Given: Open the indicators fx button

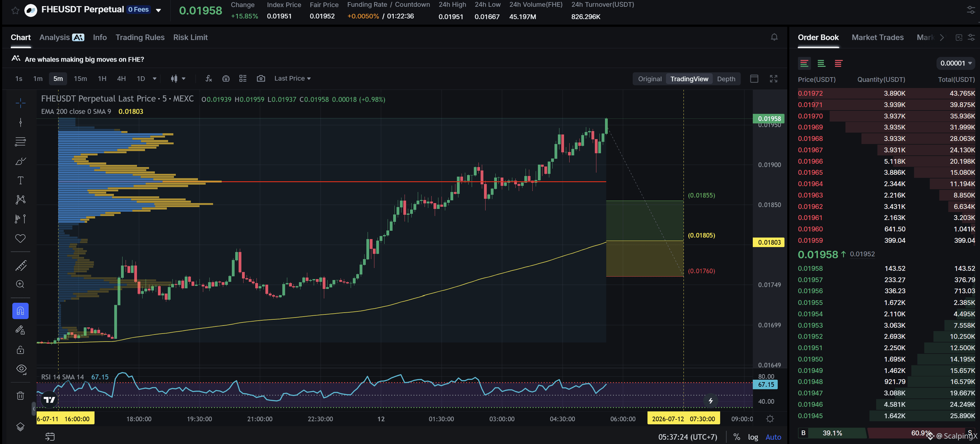Looking at the screenshot, I should pos(208,78).
